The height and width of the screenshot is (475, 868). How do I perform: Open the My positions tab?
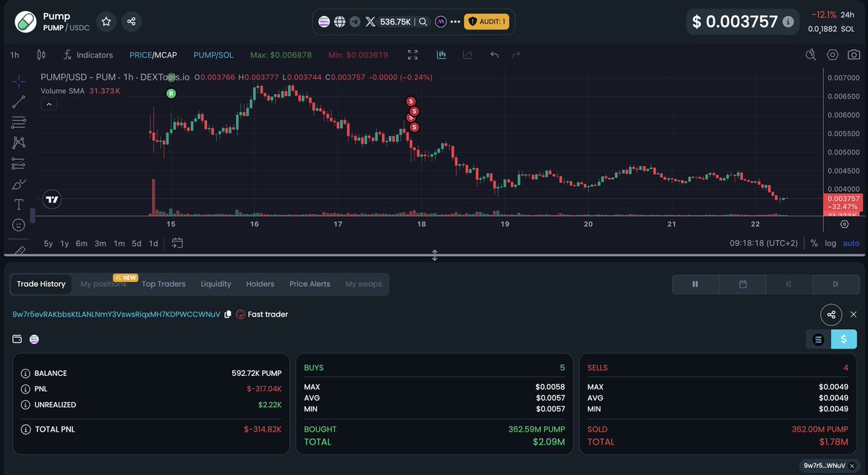point(103,284)
